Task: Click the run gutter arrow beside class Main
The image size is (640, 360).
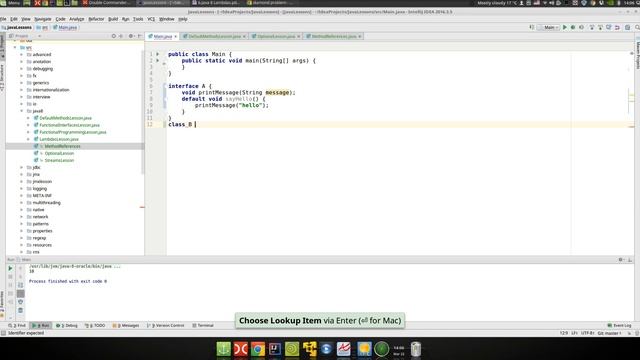Action: click(x=158, y=54)
